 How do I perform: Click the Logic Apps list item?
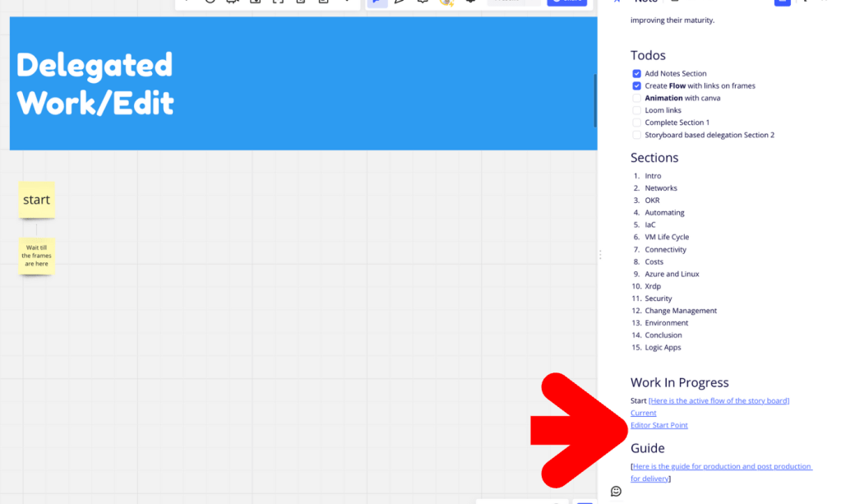point(663,348)
